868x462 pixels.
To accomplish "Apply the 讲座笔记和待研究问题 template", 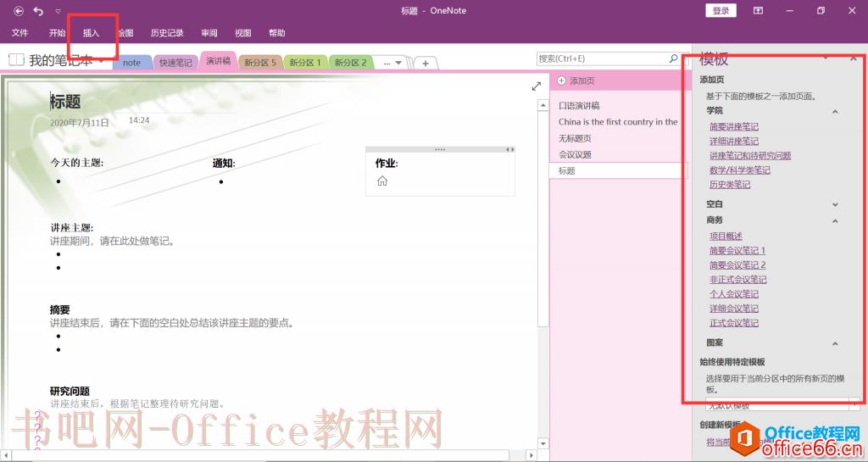I will click(750, 155).
